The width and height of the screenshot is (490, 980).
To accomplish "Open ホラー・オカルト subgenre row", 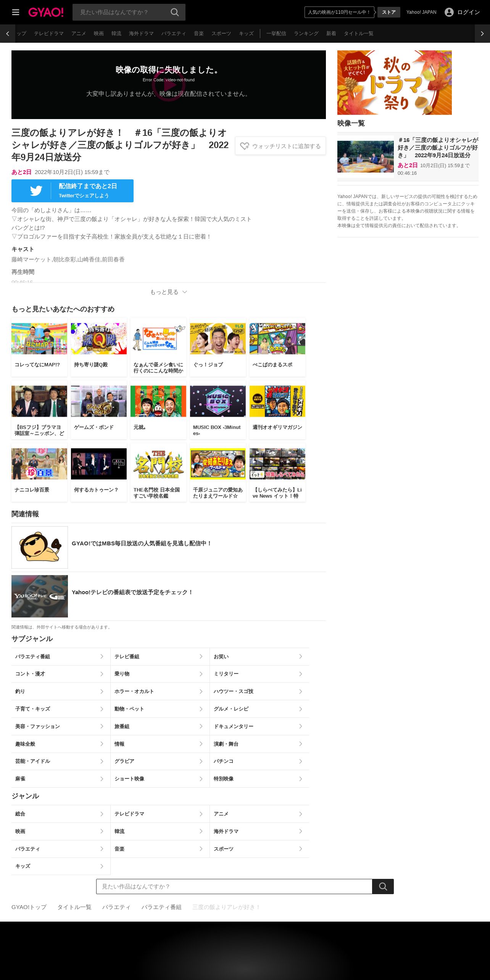I will 160,691.
